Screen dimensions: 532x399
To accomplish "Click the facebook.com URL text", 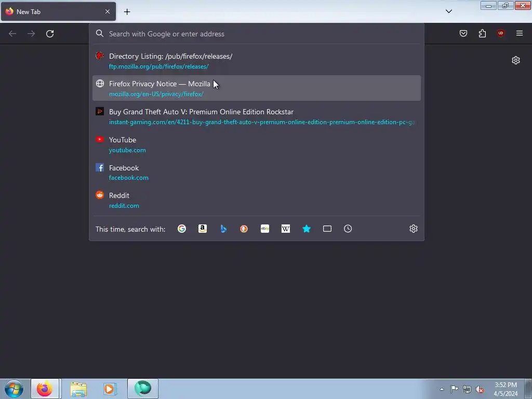I will pyautogui.click(x=129, y=178).
